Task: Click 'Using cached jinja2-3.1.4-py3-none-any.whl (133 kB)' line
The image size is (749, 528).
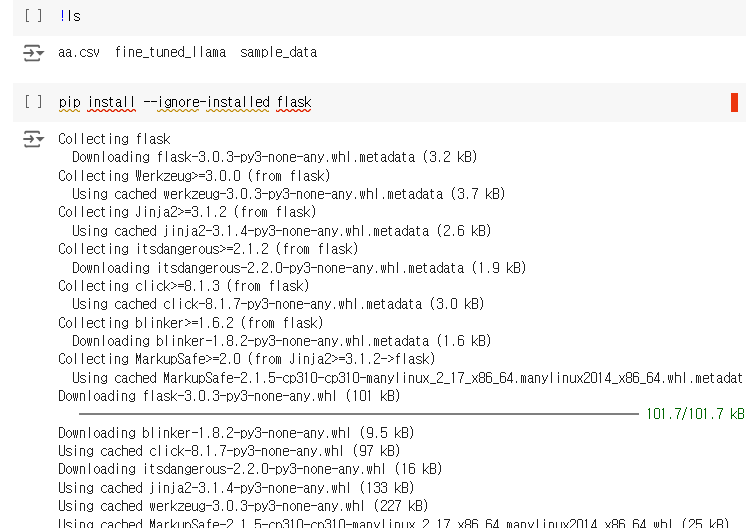Action: (236, 488)
